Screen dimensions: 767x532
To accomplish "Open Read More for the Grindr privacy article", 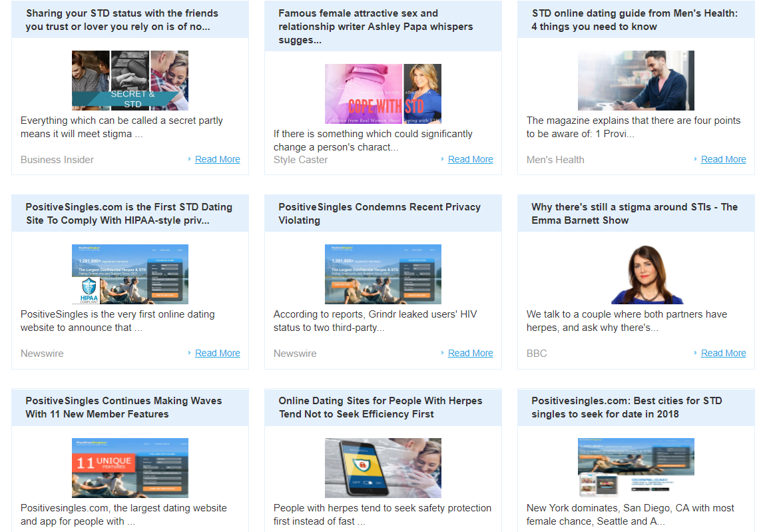I will point(470,353).
